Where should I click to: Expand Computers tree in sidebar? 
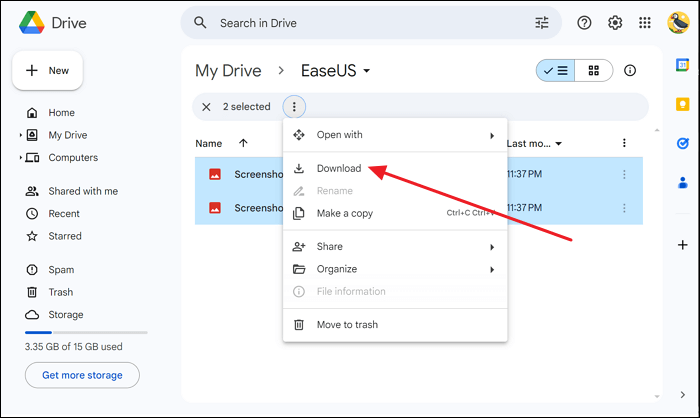click(20, 158)
